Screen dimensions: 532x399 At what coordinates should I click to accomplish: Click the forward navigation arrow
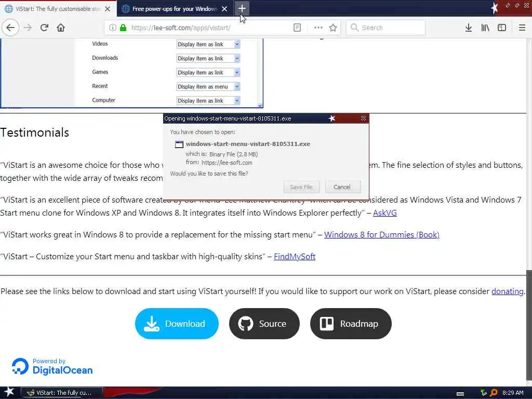click(28, 28)
